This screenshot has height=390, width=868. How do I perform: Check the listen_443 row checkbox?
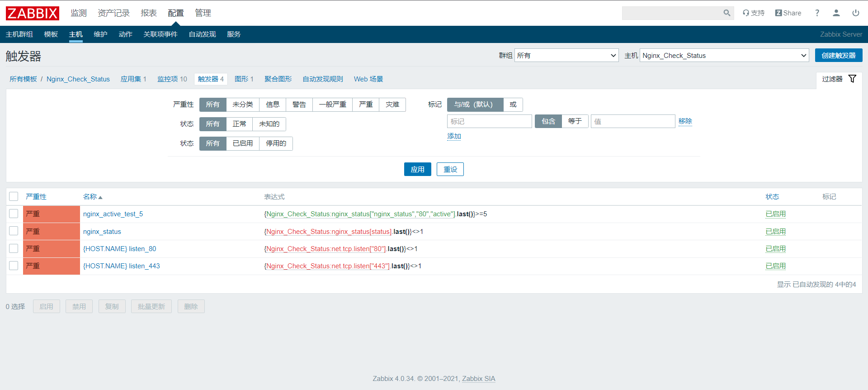14,266
